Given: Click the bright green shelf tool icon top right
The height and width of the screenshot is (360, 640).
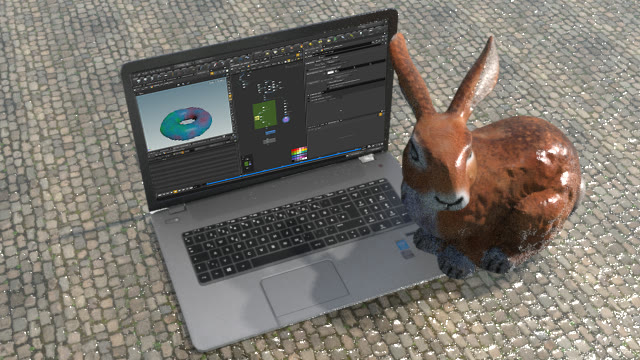Looking at the screenshot, I should click(x=336, y=39).
